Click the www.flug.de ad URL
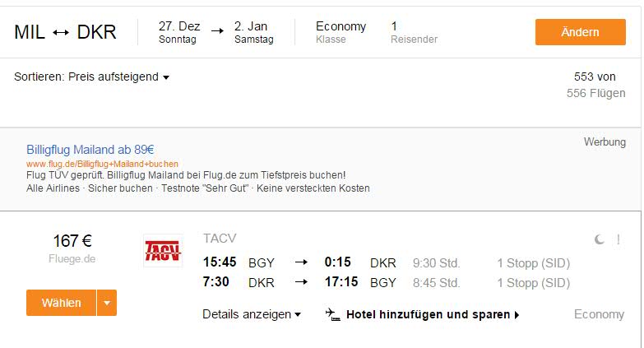 point(102,164)
